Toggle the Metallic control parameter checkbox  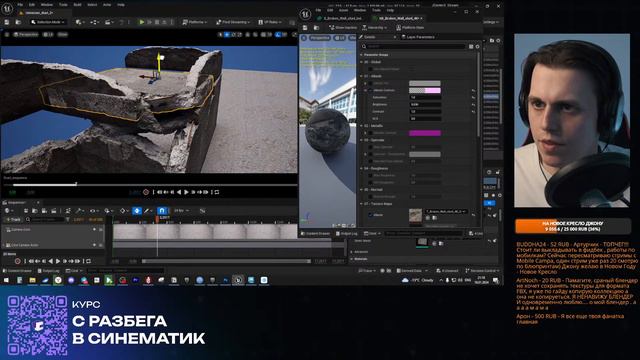pyautogui.click(x=371, y=133)
